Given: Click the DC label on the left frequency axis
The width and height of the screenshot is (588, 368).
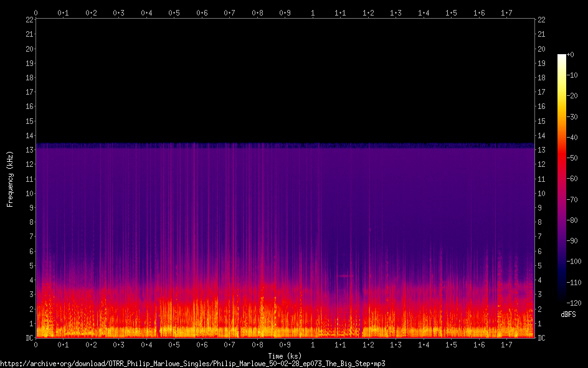Looking at the screenshot, I should [x=29, y=337].
